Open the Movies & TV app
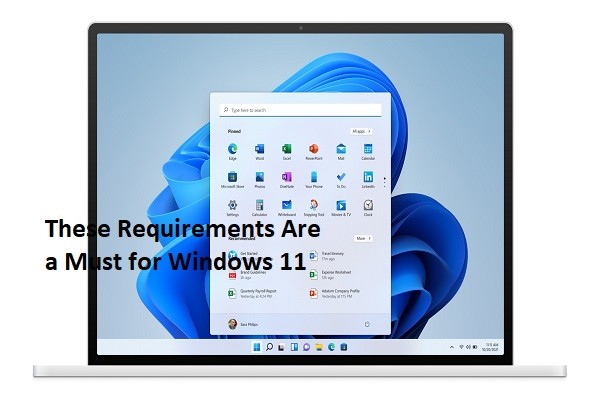Viewport: 600px width, 400px height. click(x=341, y=206)
